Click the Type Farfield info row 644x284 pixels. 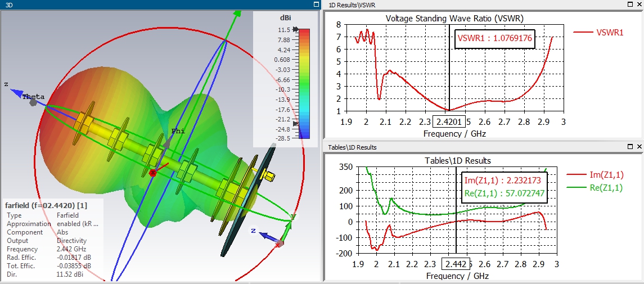pyautogui.click(x=43, y=215)
